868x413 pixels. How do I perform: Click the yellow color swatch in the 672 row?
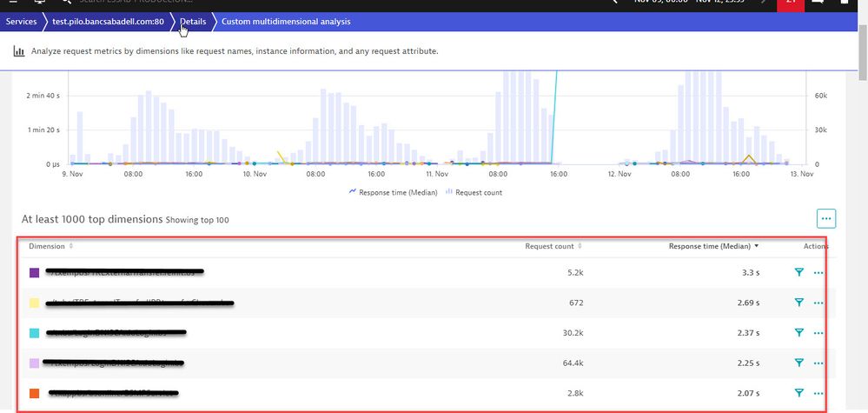pyautogui.click(x=35, y=303)
